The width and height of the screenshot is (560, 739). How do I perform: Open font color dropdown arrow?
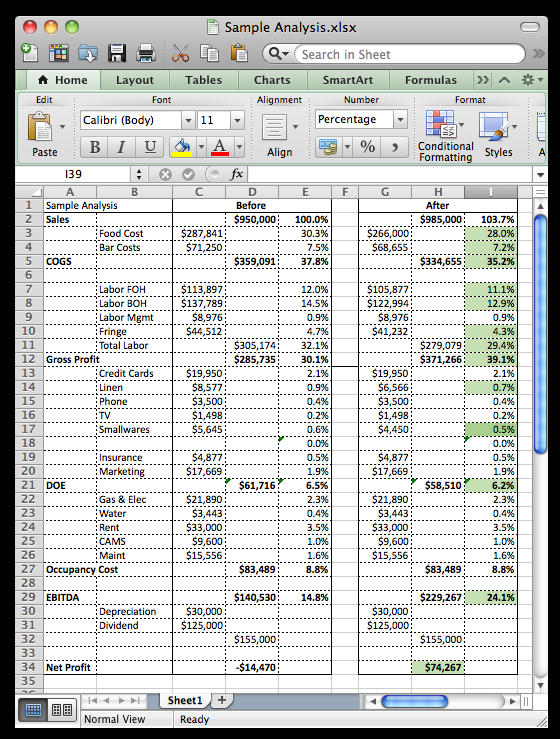click(239, 147)
